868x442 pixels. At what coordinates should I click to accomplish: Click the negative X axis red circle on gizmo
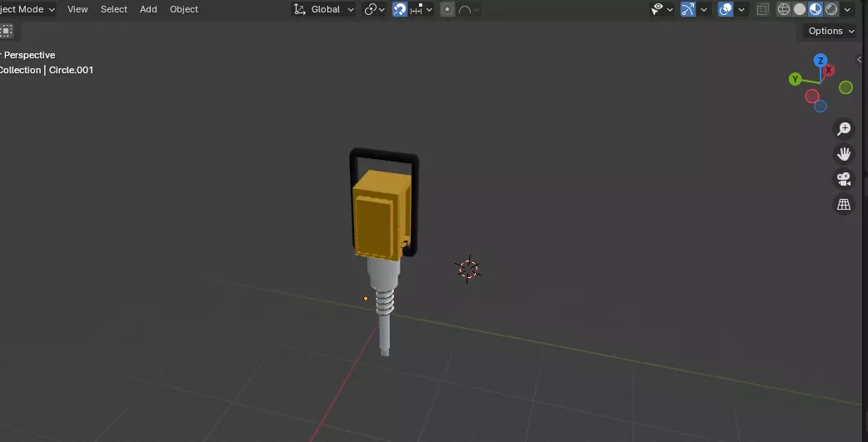812,97
